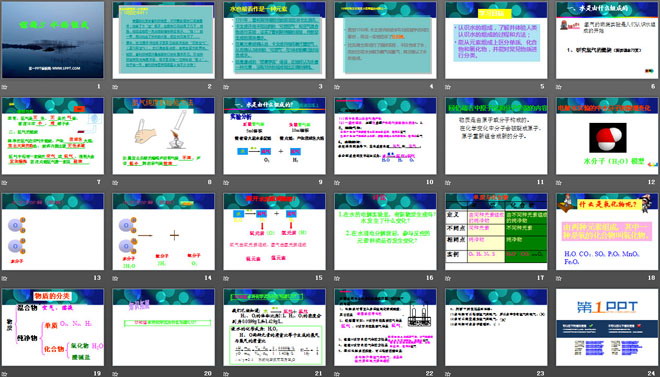Choose slide 5 learning objectives thumbnail
This screenshot has width=660, height=377.
point(496,40)
